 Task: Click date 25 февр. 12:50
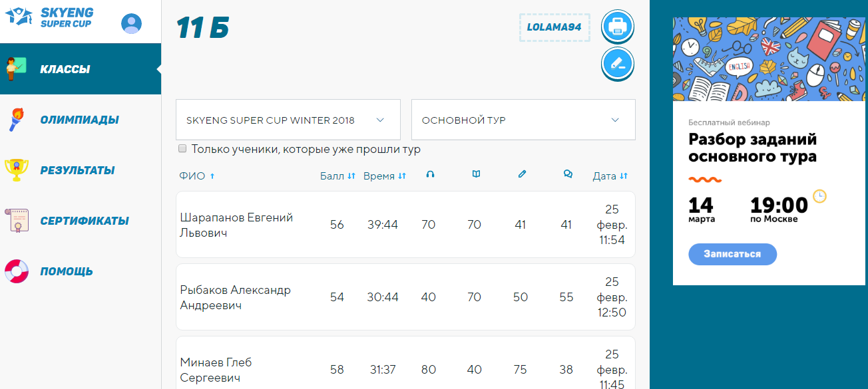pyautogui.click(x=612, y=297)
